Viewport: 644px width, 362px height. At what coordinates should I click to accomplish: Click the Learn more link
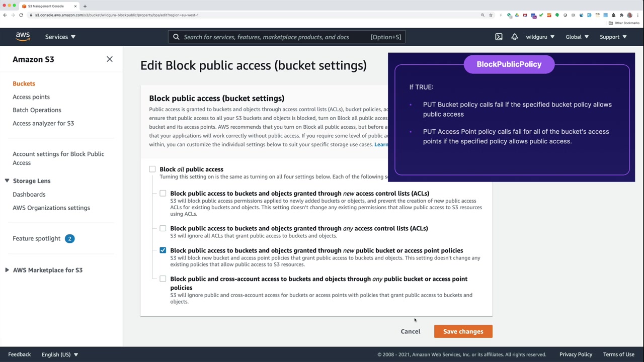pyautogui.click(x=381, y=145)
